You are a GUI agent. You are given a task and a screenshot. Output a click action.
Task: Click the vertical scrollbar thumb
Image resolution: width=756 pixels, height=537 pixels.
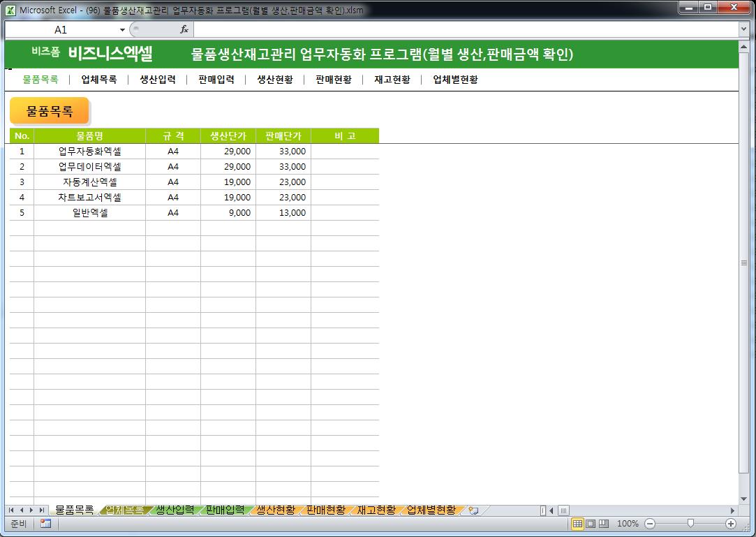(x=743, y=263)
